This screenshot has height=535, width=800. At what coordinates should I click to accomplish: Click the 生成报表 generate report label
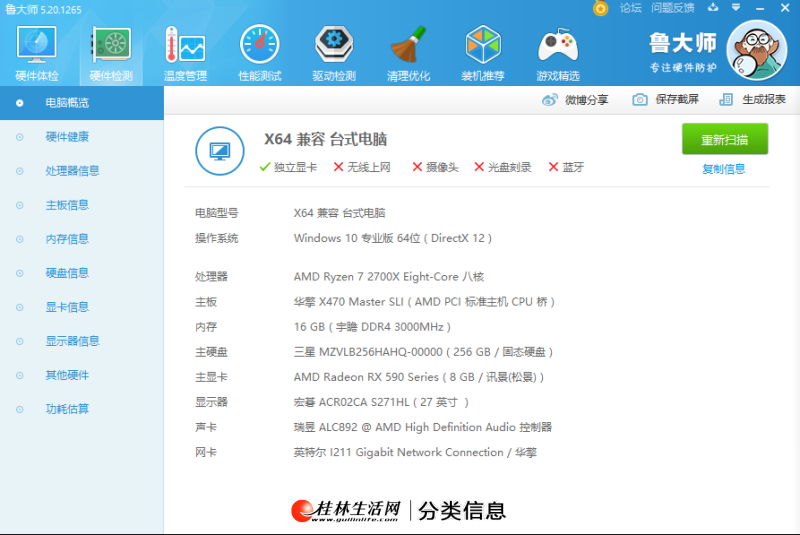(764, 99)
